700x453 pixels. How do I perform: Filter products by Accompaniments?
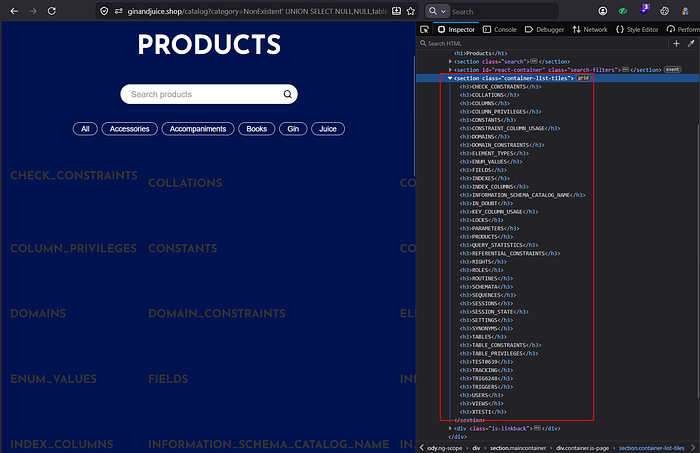(198, 129)
